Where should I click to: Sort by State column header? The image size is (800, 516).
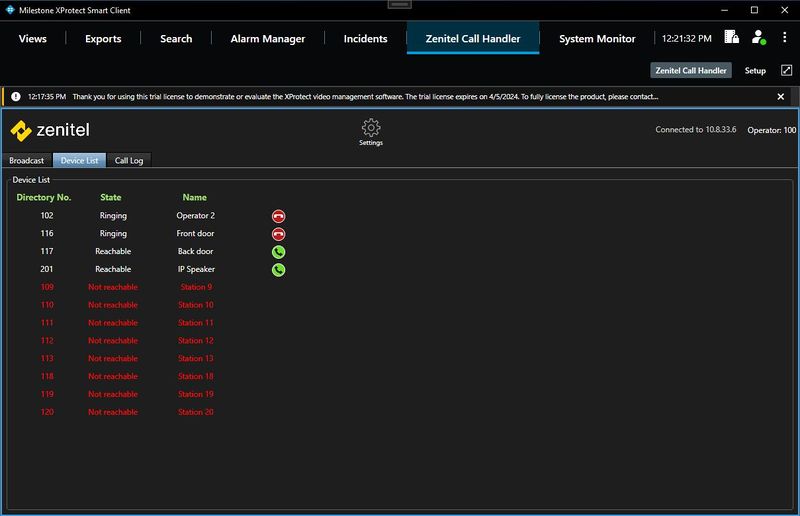pos(111,198)
